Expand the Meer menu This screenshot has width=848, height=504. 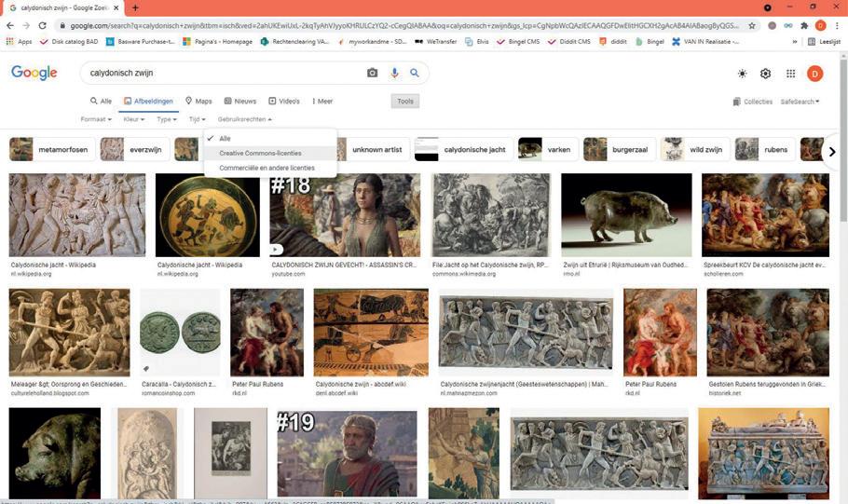322,102
